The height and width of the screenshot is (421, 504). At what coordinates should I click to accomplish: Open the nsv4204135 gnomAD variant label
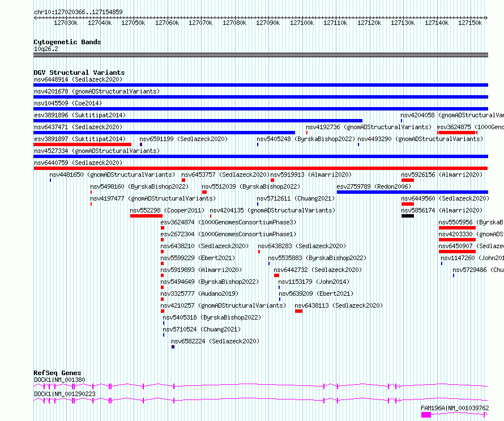(x=272, y=210)
